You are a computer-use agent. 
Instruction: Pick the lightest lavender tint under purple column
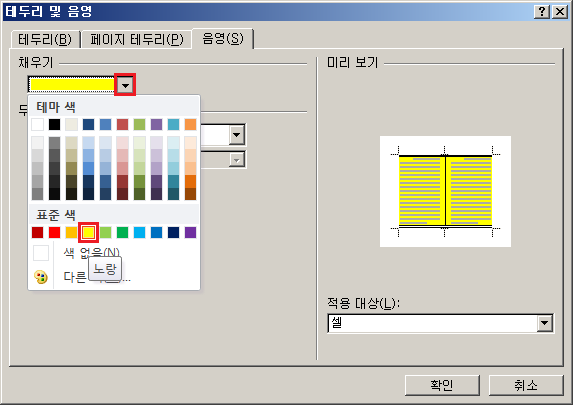(x=156, y=143)
